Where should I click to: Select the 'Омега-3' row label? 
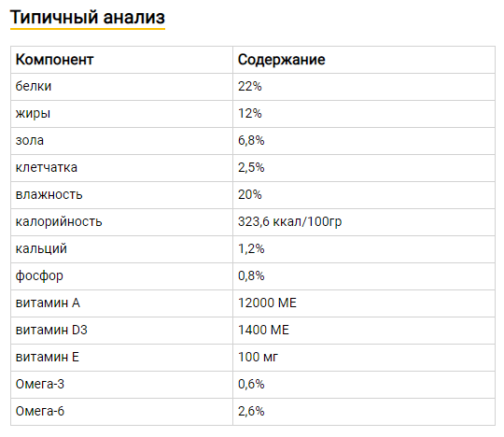(40, 385)
